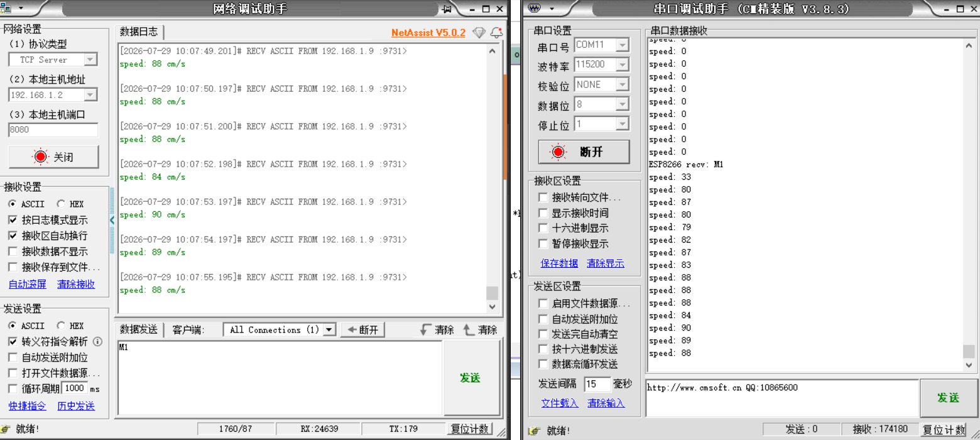Open the All Connections (1) client dropdown
The image size is (980, 440).
pos(329,330)
